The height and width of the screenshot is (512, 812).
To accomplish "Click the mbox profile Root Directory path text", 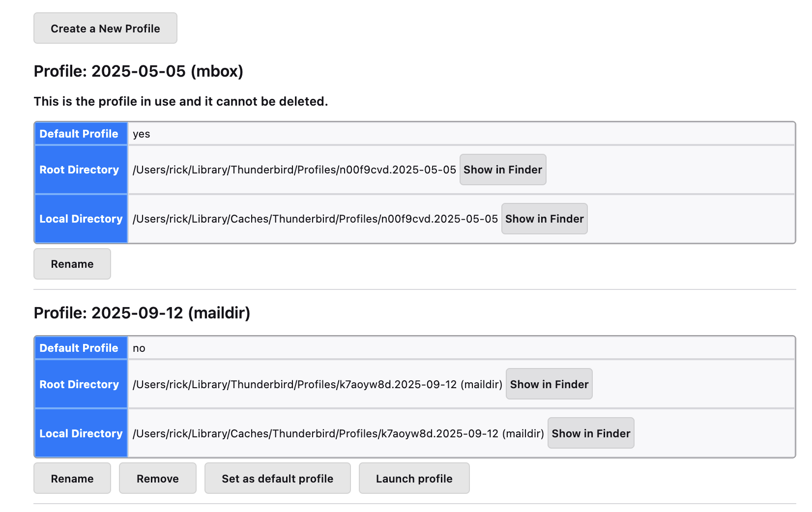I will (x=294, y=170).
